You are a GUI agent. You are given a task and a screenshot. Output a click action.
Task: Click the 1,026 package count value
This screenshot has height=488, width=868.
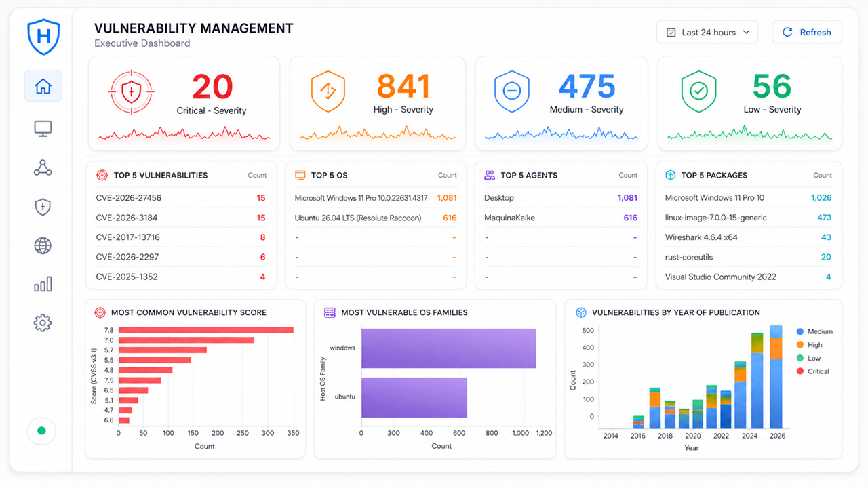tap(821, 198)
